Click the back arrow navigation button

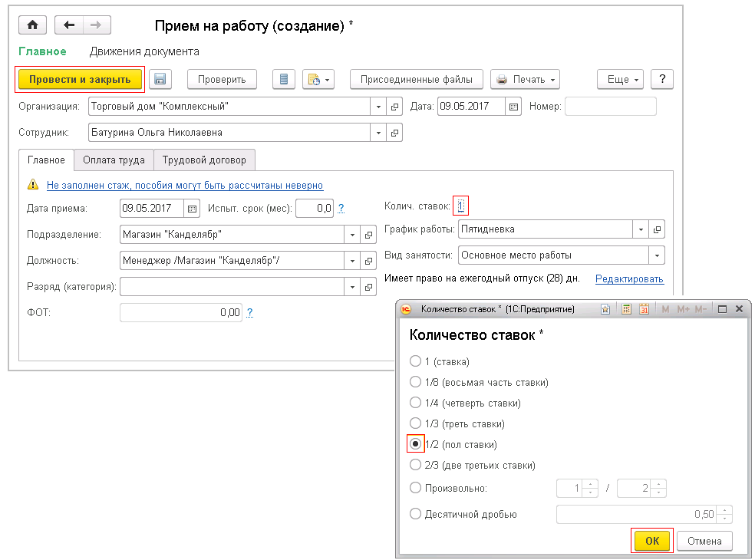69,25
